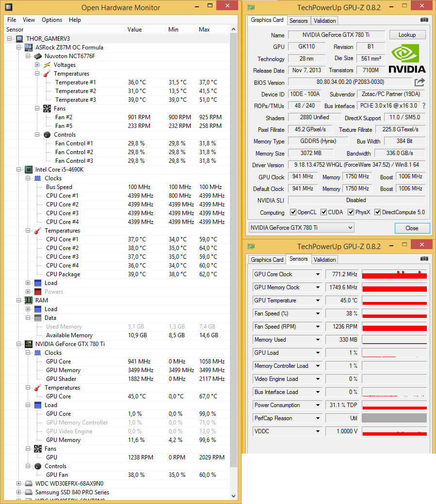Click the Intel Core i5-4690K CPU icon
Viewport: 436px width, 504px height.
click(29, 170)
